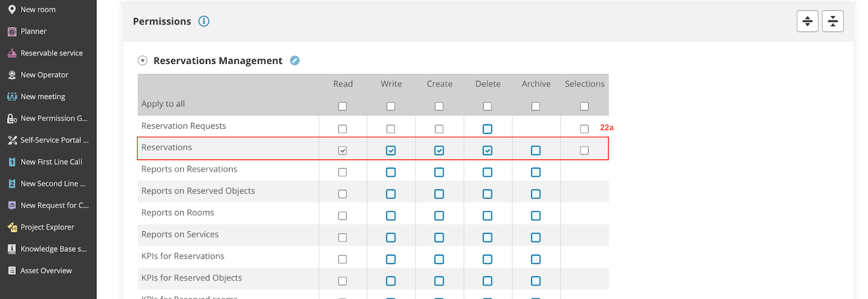
Task: Check Selections box for Reservations row
Action: click(x=584, y=150)
